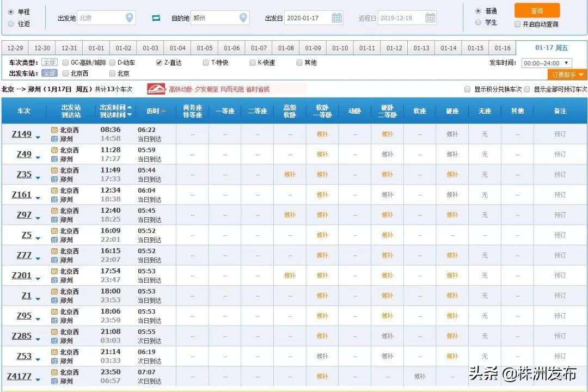Click the location pin icon beside 出发地
This screenshot has width=588, height=392.
[x=130, y=17]
